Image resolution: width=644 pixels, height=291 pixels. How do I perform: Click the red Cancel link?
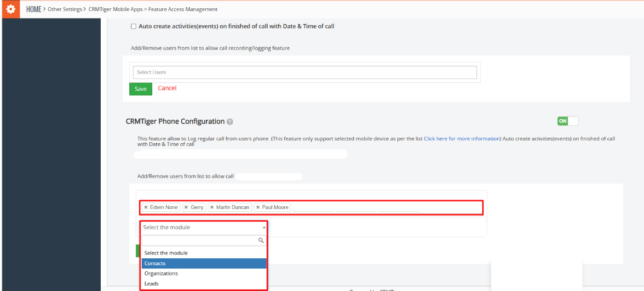[x=167, y=88]
